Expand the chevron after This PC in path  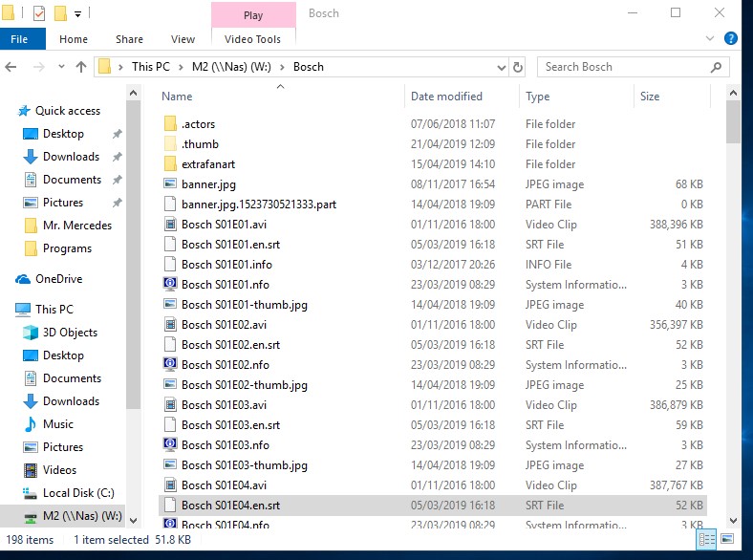coord(181,67)
